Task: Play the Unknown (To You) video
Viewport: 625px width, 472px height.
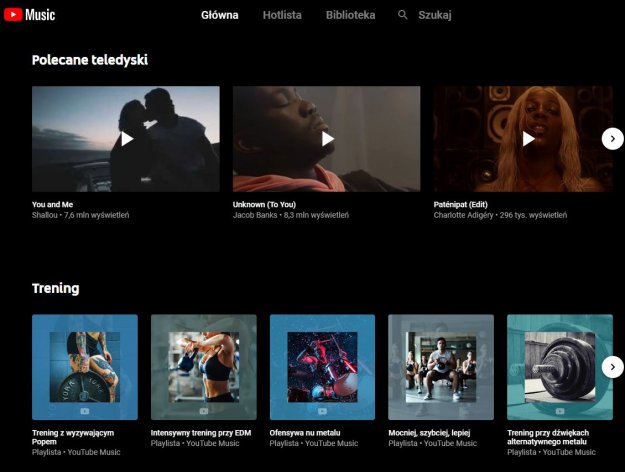Action: (326, 139)
